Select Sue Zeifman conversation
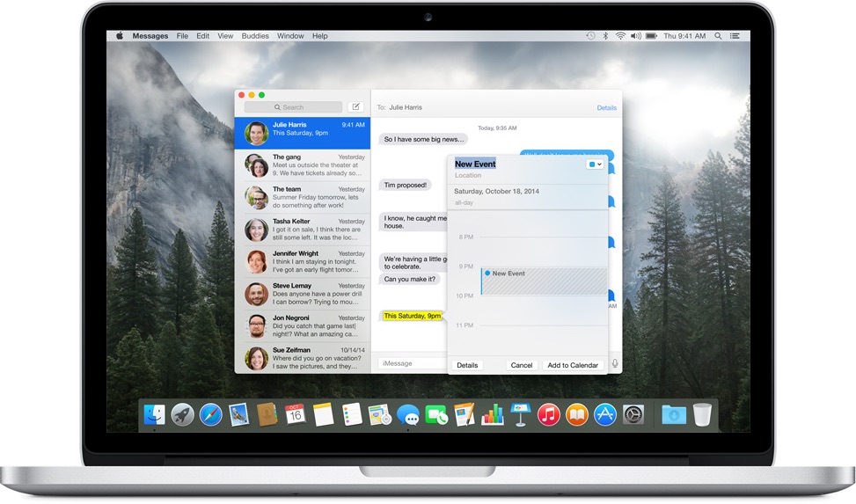 [x=303, y=358]
